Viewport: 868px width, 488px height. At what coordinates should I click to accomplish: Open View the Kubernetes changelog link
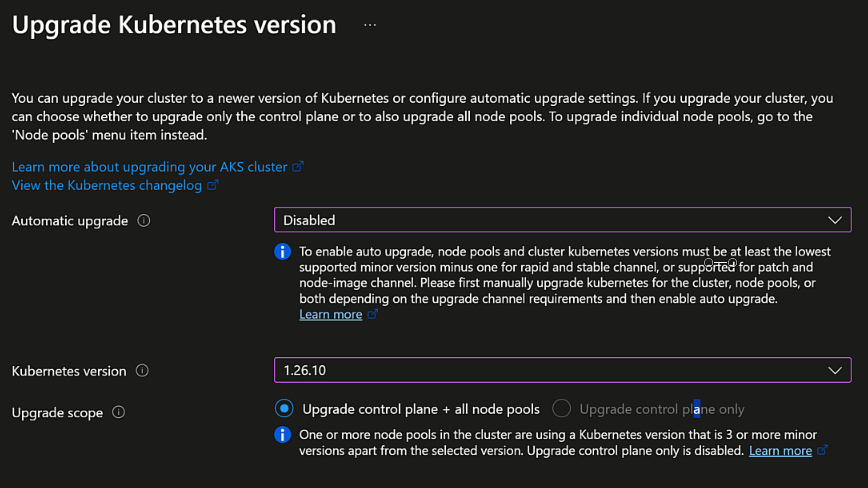pos(107,185)
